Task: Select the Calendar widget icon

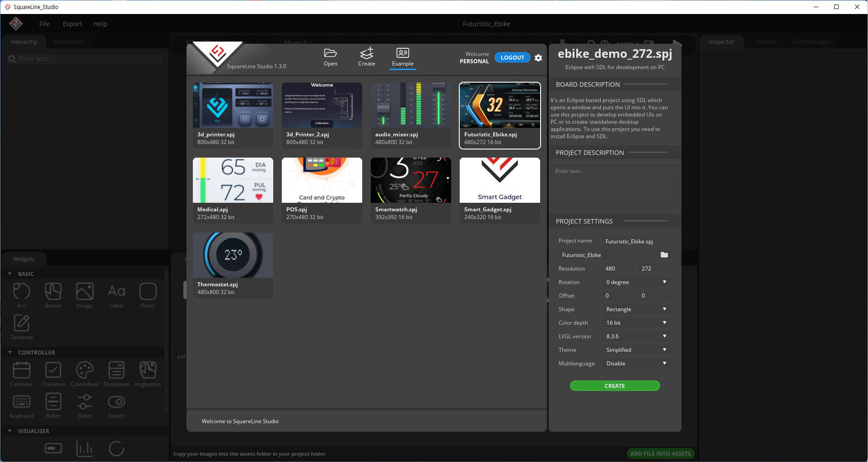Action: [21, 370]
